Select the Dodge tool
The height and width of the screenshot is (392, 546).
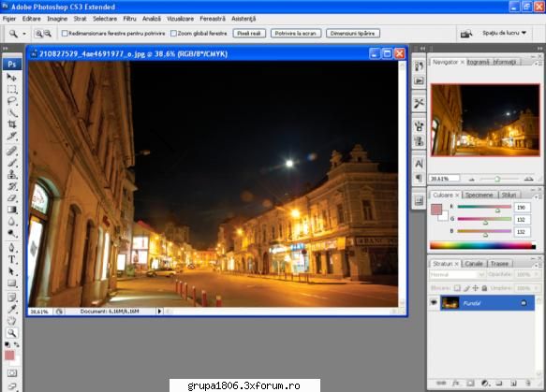click(12, 234)
